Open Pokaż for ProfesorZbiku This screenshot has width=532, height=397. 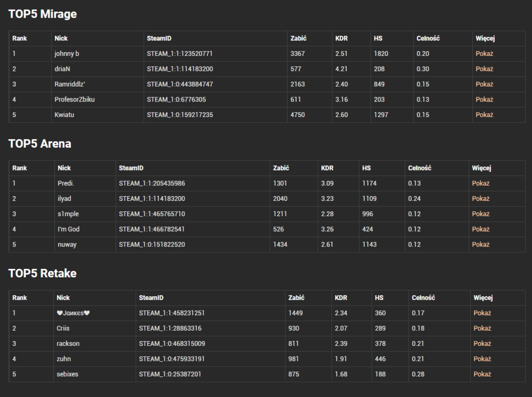click(484, 99)
